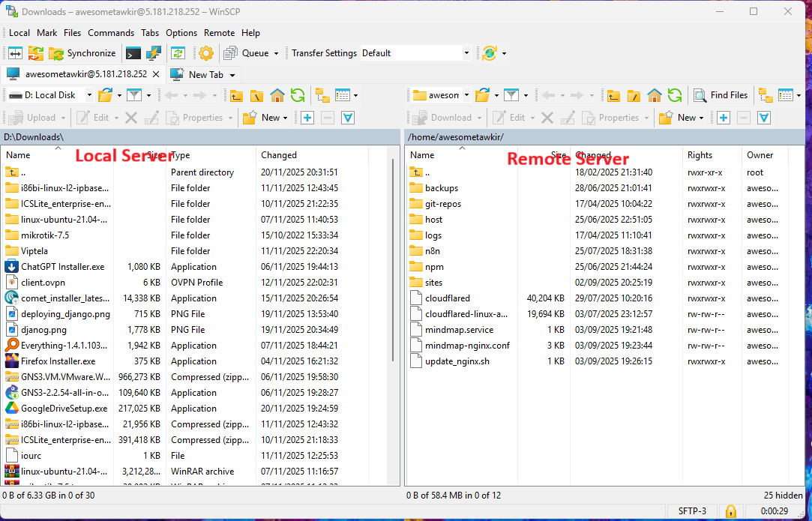The image size is (812, 521).
Task: Open the New Tab session tab
Action: 201,74
